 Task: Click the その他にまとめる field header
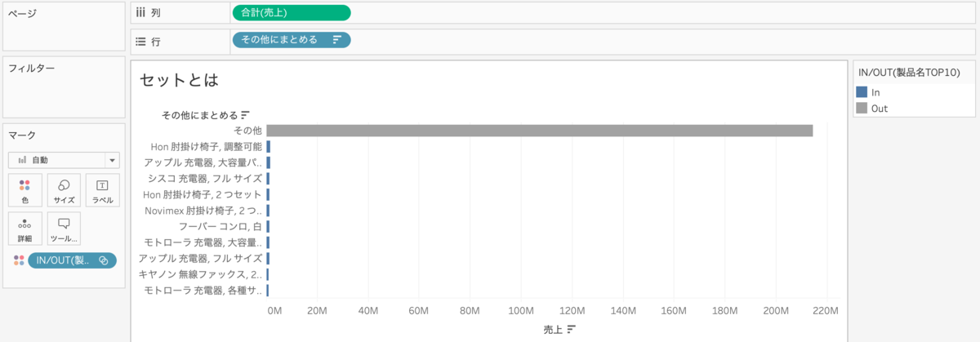200,115
